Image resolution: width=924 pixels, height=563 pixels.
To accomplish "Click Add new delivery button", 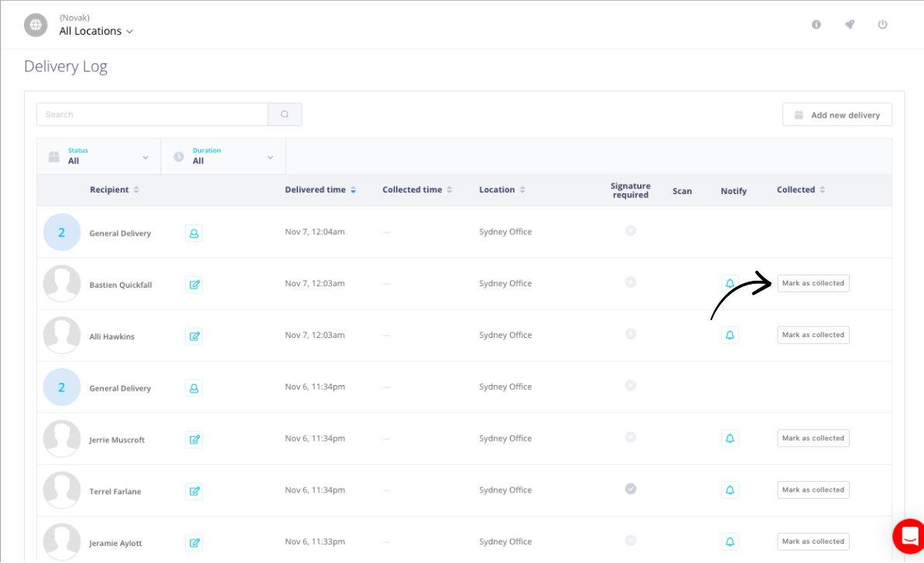I will coord(837,114).
